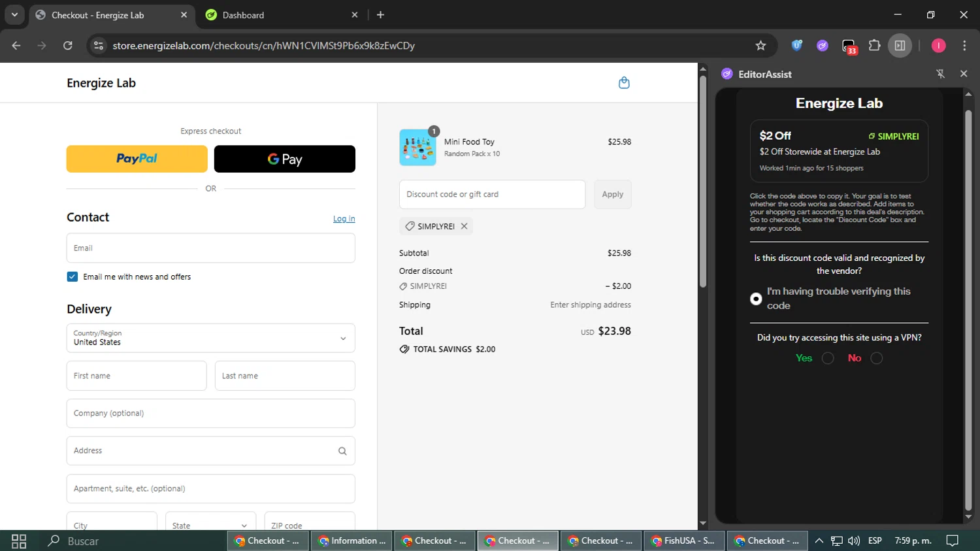The height and width of the screenshot is (551, 980).
Task: Show hidden system tray icons
Action: (819, 541)
